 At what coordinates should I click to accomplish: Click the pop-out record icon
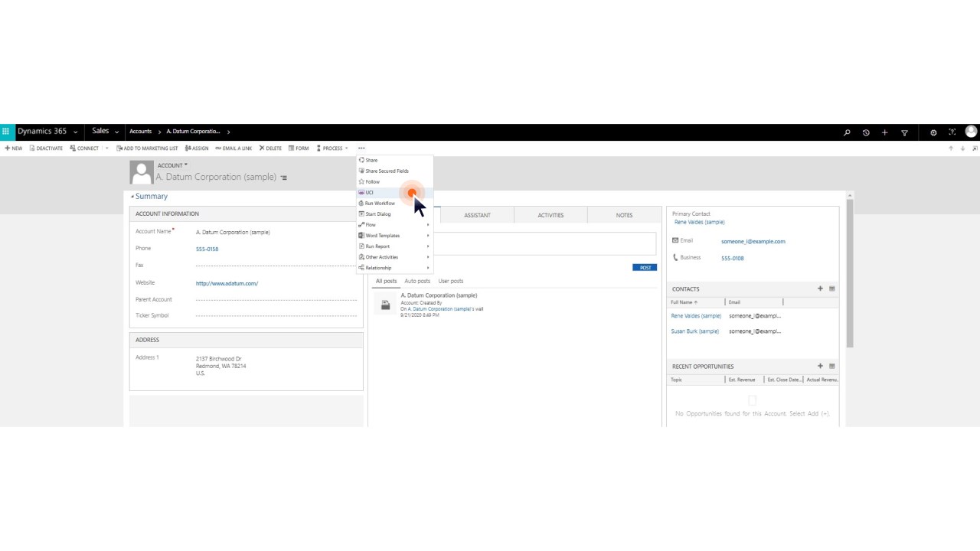974,148
